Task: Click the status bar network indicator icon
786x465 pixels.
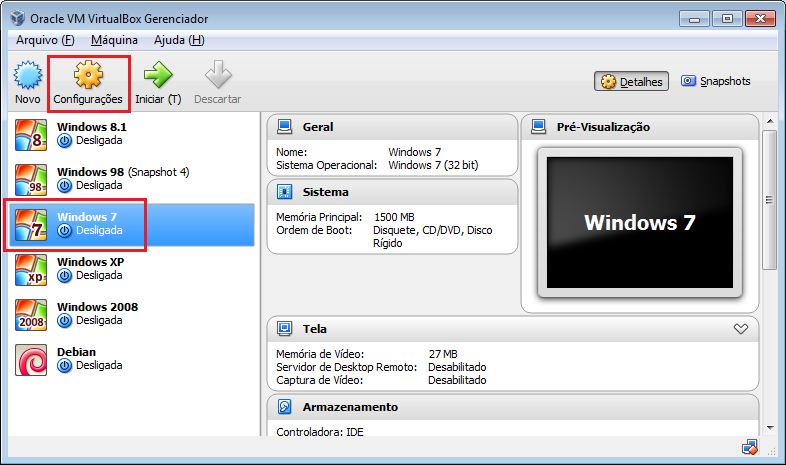Action: (x=750, y=447)
